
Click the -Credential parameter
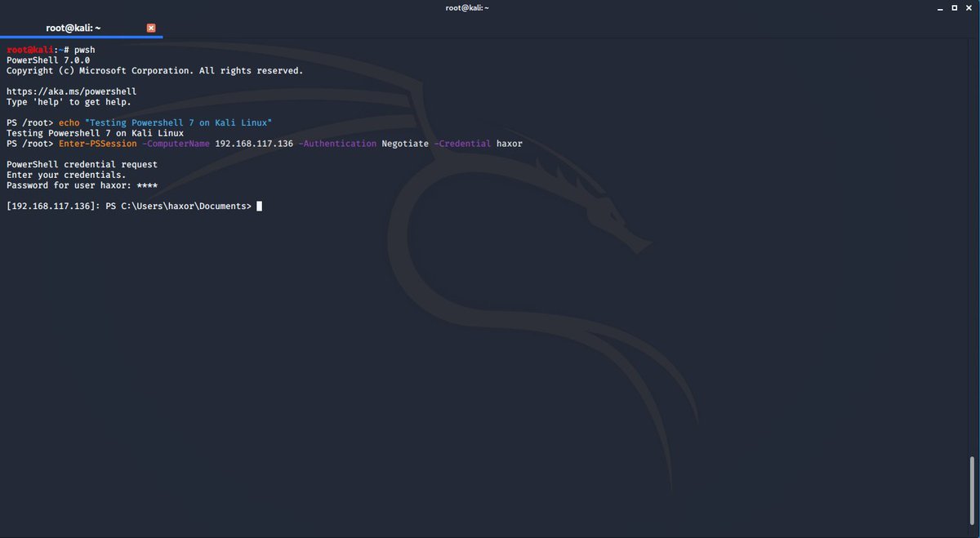[463, 144]
